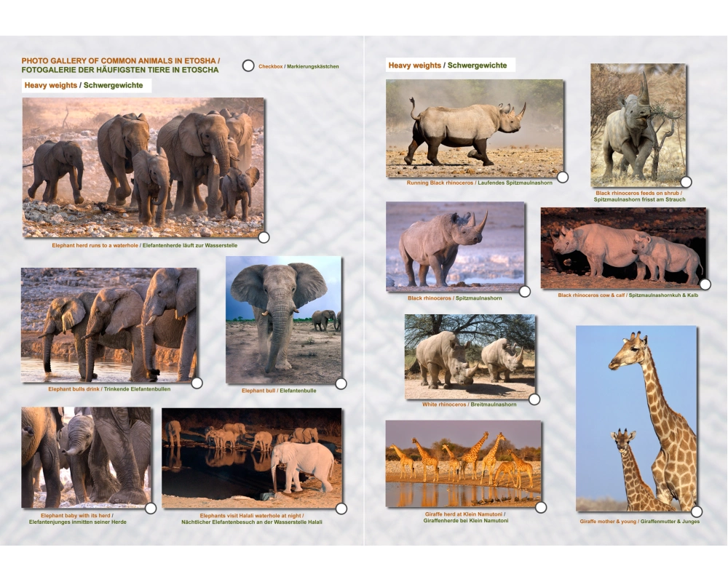728x582 pixels.
Task: Open the elephant herd running to waterhole photo
Action: click(x=143, y=167)
